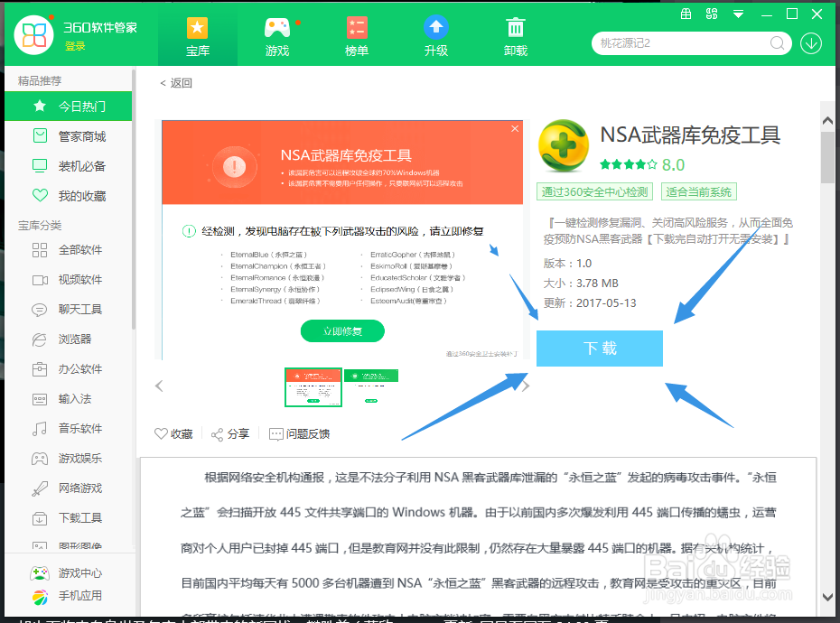Show previous screenshot with left chevron
This screenshot has height=623, width=840.
click(x=159, y=386)
